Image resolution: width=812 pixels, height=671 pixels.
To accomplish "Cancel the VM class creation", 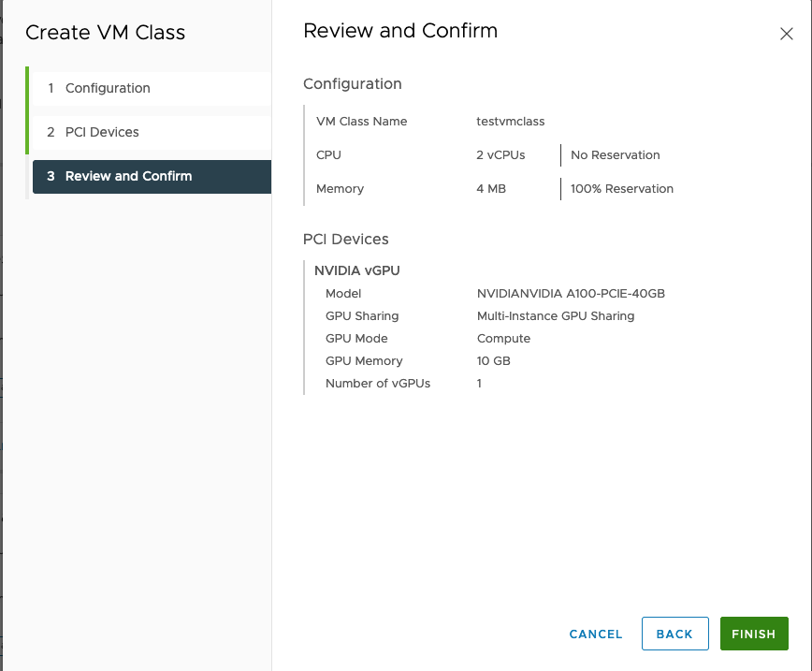I will [x=596, y=634].
